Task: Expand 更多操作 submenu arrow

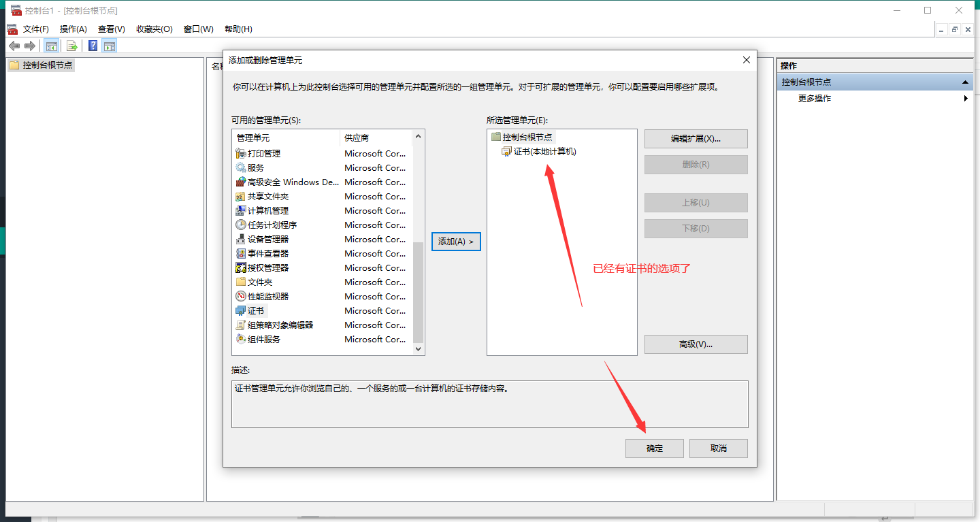Action: (x=965, y=99)
